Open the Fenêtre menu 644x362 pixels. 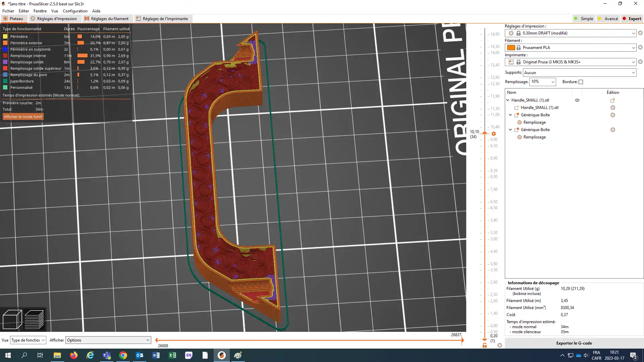click(40, 11)
